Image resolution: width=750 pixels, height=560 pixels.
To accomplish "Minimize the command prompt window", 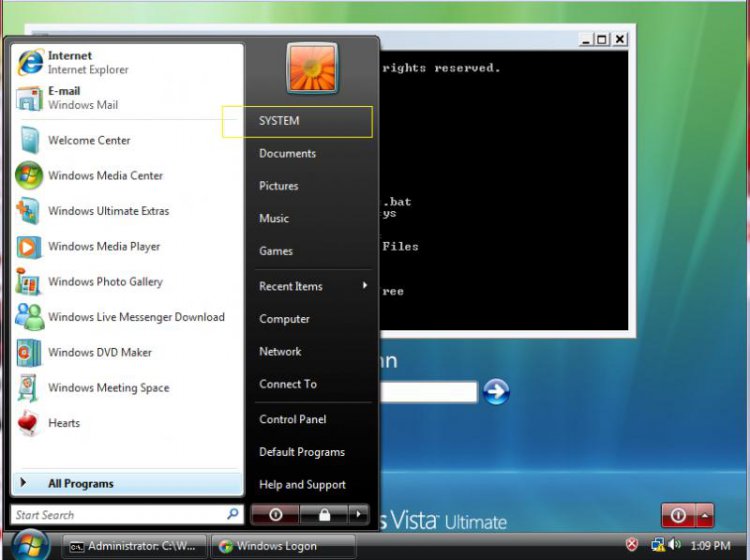I will tap(585, 39).
